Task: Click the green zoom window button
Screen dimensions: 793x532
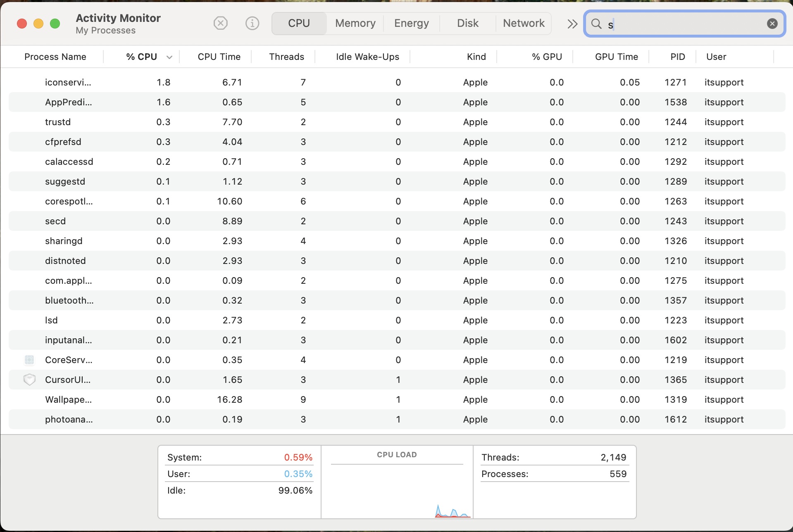Action: click(55, 24)
